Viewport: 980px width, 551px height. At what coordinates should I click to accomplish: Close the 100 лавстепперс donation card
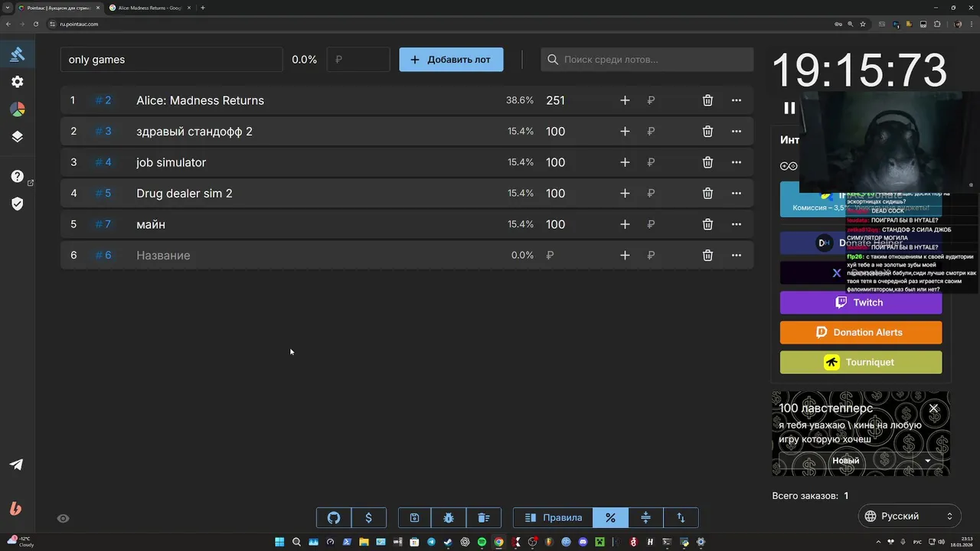point(933,409)
